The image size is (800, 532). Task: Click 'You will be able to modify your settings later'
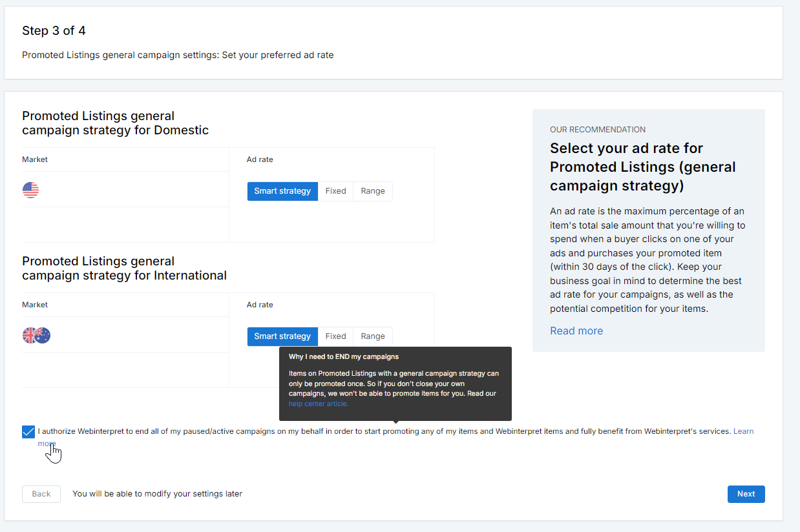click(157, 494)
